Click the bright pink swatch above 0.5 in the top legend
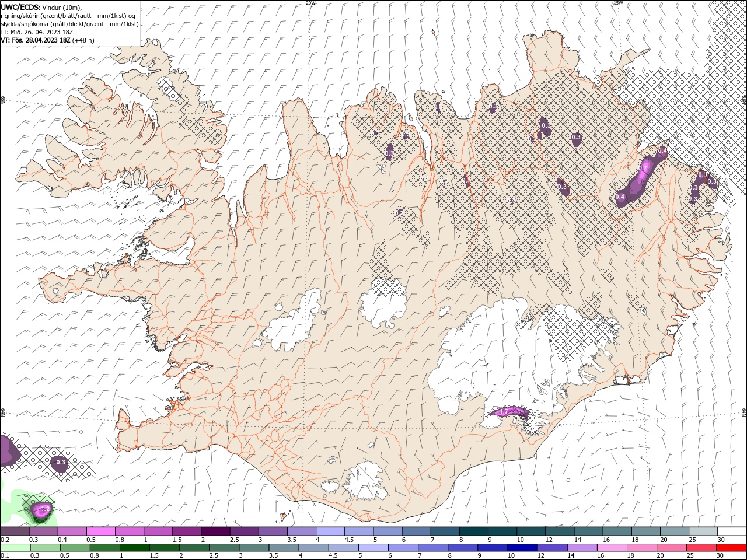 point(101,531)
